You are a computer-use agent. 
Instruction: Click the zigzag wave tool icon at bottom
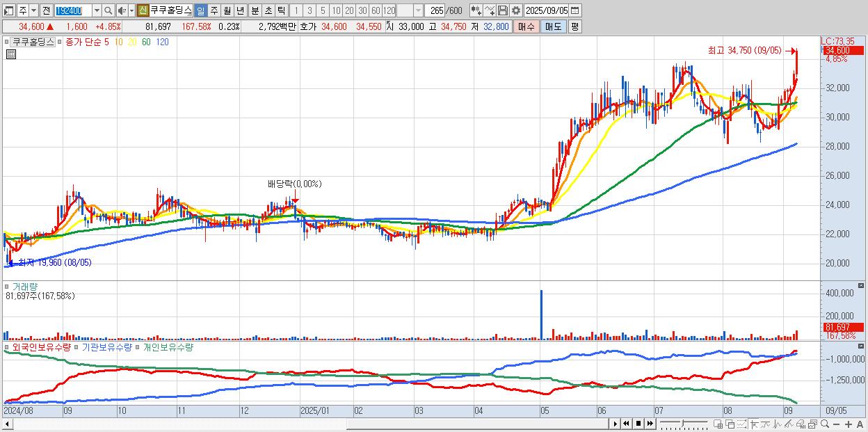pyautogui.click(x=778, y=424)
